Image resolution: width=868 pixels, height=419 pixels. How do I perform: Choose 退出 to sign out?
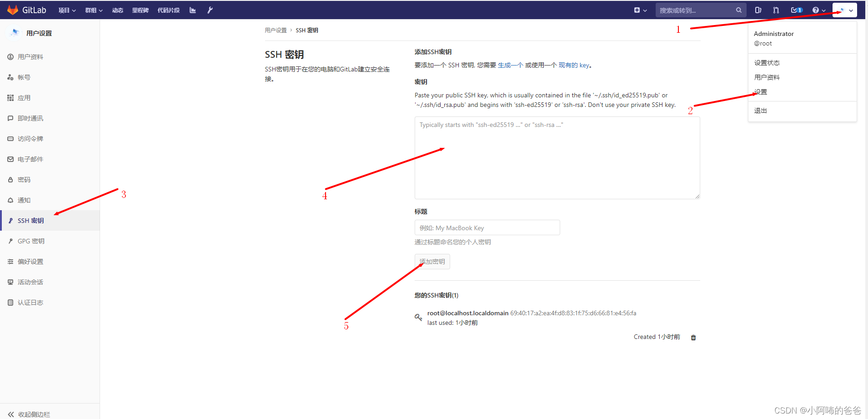tap(761, 111)
